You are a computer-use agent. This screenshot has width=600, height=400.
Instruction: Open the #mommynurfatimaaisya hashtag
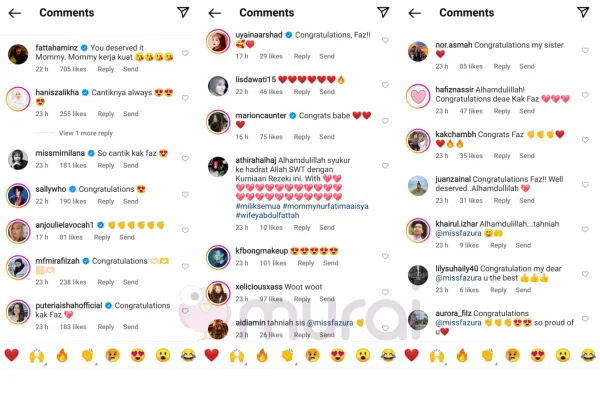click(325, 206)
